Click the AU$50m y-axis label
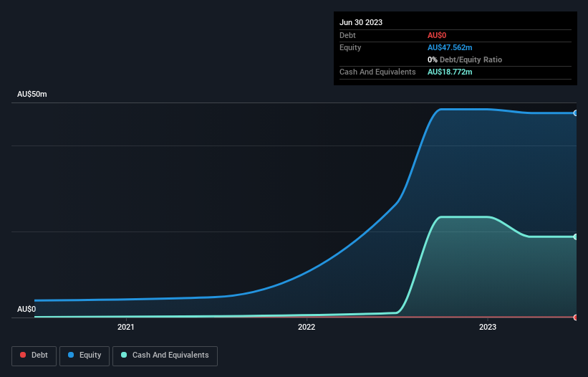Viewport: 588px width, 377px height. [x=32, y=94]
